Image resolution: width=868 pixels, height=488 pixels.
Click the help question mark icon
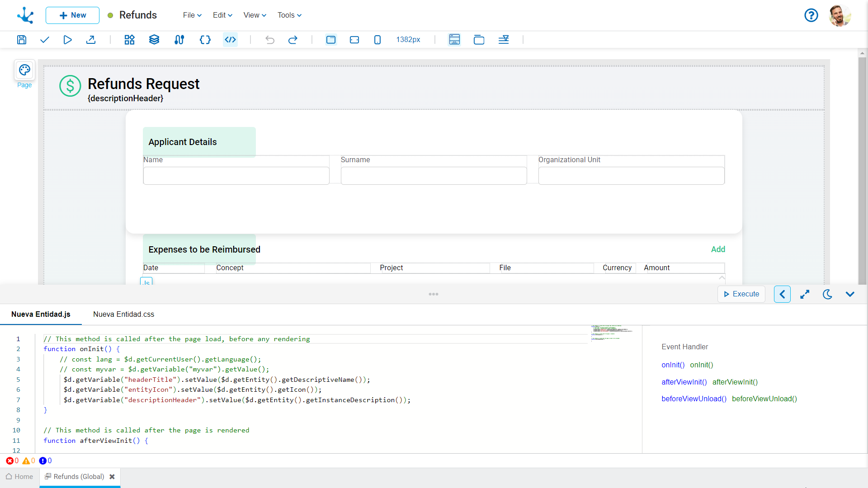click(811, 15)
